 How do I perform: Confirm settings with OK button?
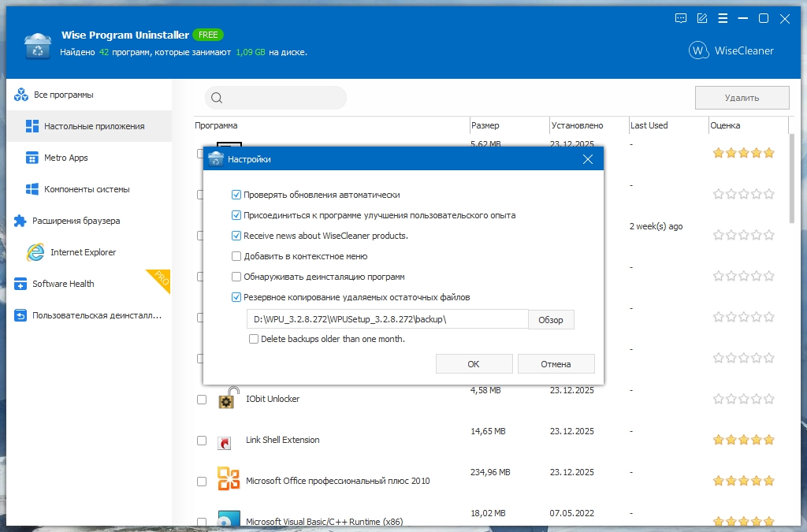tap(474, 364)
